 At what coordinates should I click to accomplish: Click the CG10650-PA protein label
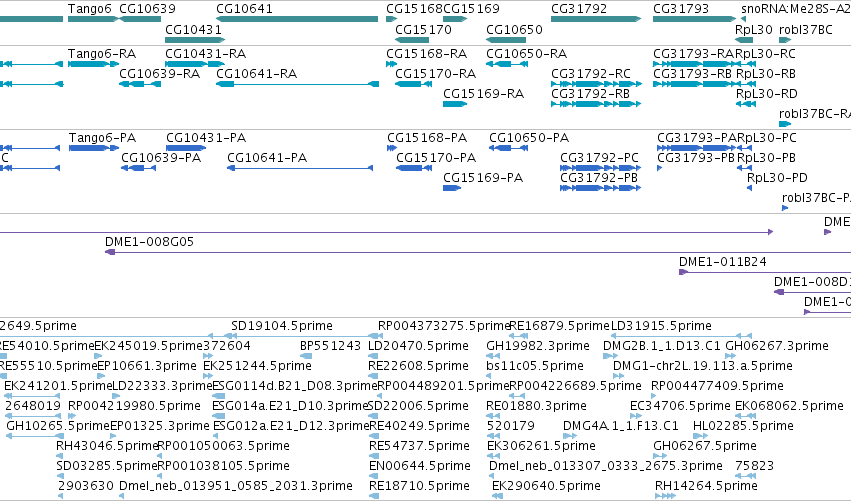pyautogui.click(x=529, y=138)
